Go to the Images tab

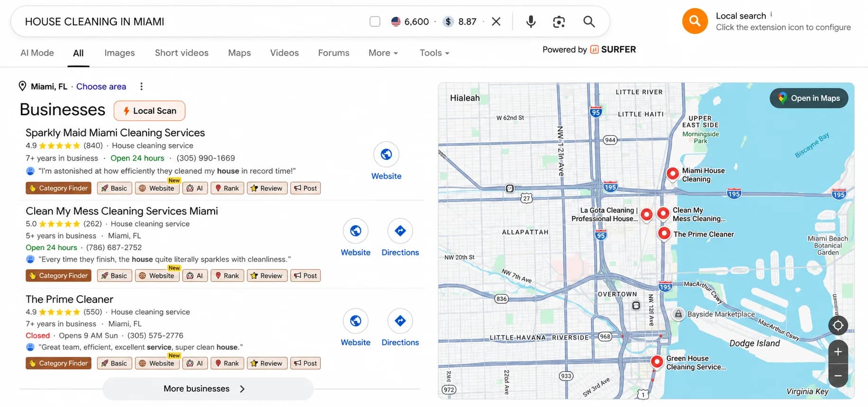click(x=119, y=53)
